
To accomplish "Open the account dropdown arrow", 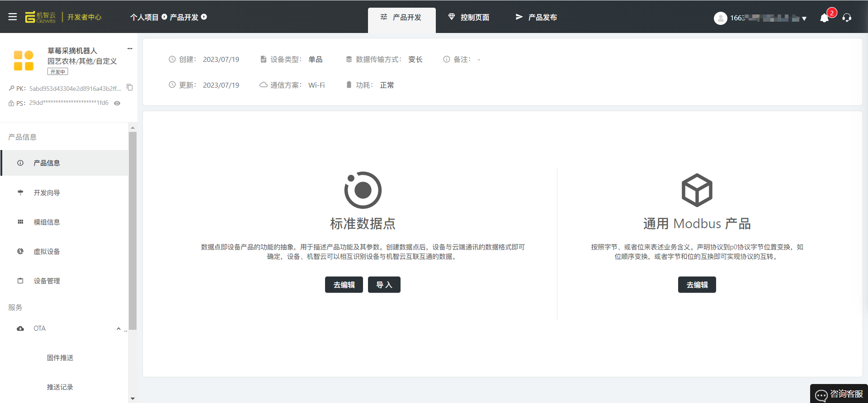I will pyautogui.click(x=804, y=19).
